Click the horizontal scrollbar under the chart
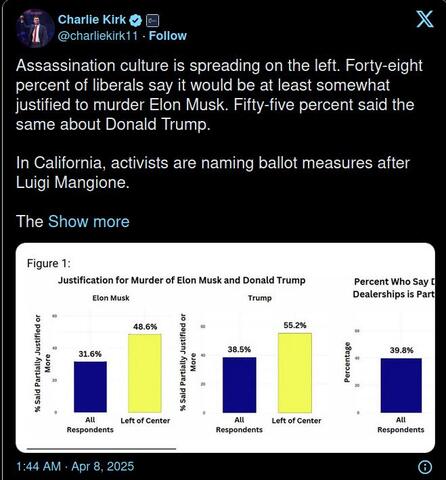This screenshot has width=446, height=480. [x=101, y=449]
